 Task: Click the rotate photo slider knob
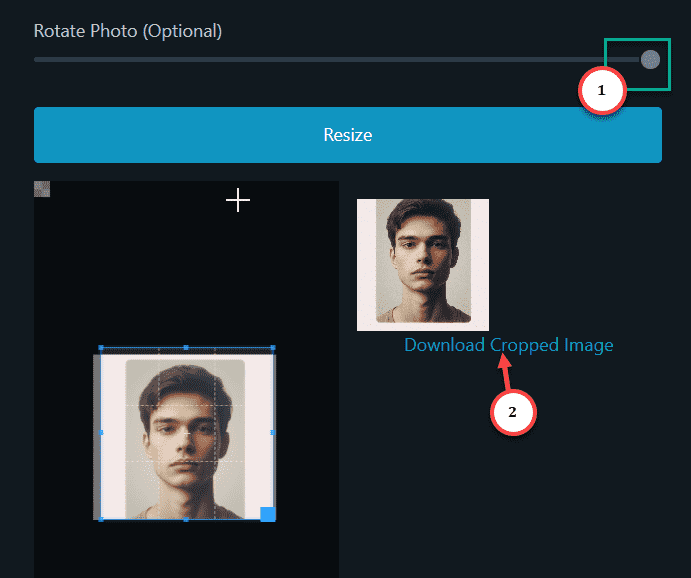click(x=650, y=59)
